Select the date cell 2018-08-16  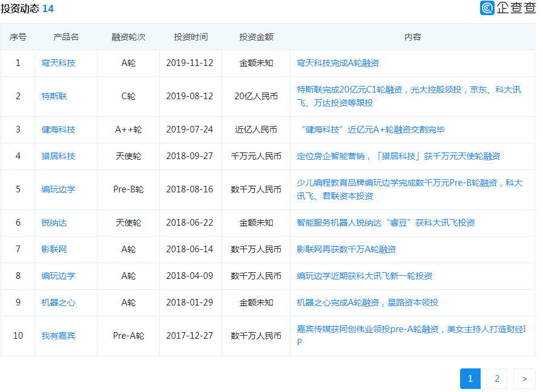189,189
